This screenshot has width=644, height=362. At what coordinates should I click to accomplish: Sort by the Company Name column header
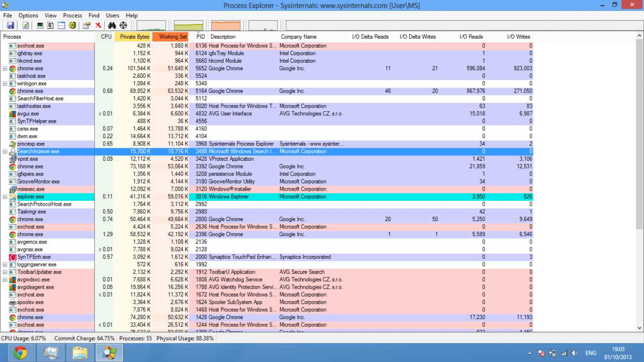[311, 37]
